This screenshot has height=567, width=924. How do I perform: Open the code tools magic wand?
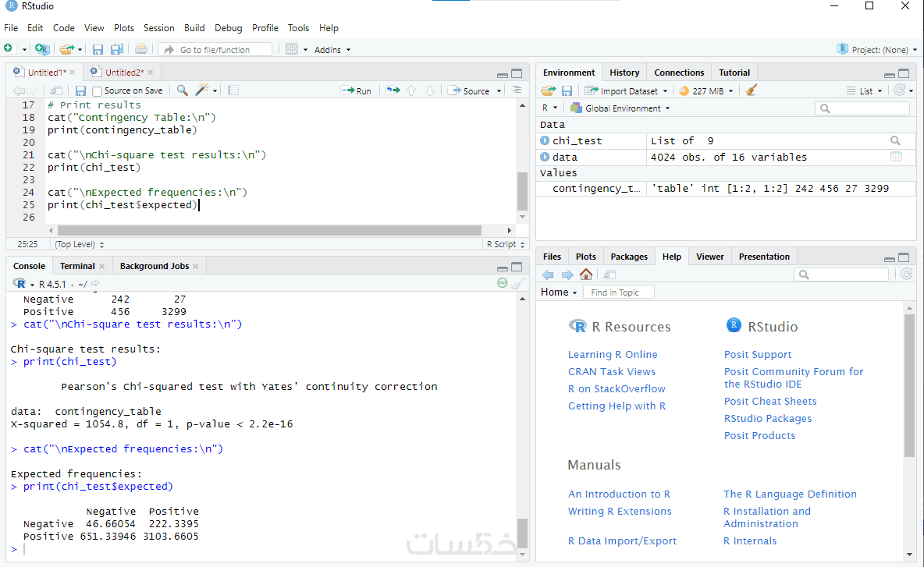point(202,90)
